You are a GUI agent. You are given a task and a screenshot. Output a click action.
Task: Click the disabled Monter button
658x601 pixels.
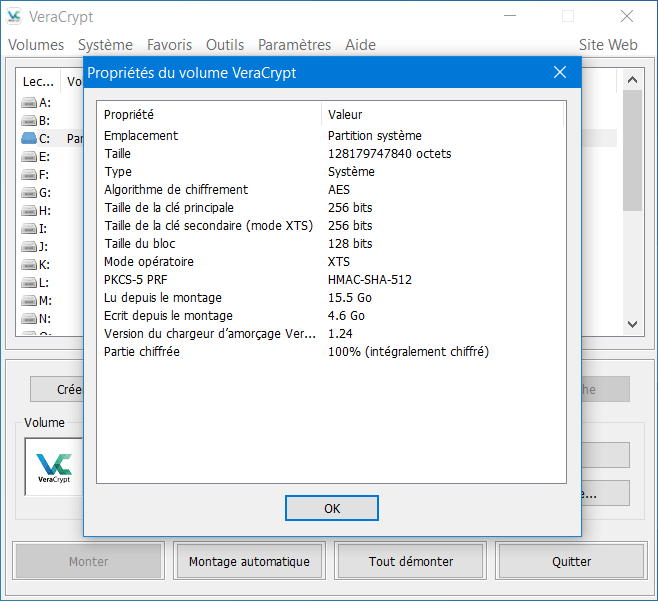coord(89,561)
